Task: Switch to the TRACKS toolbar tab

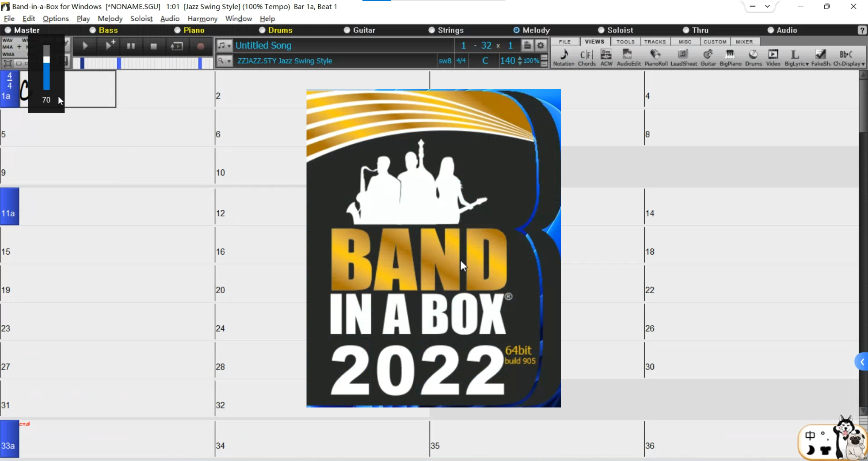Action: pyautogui.click(x=655, y=42)
